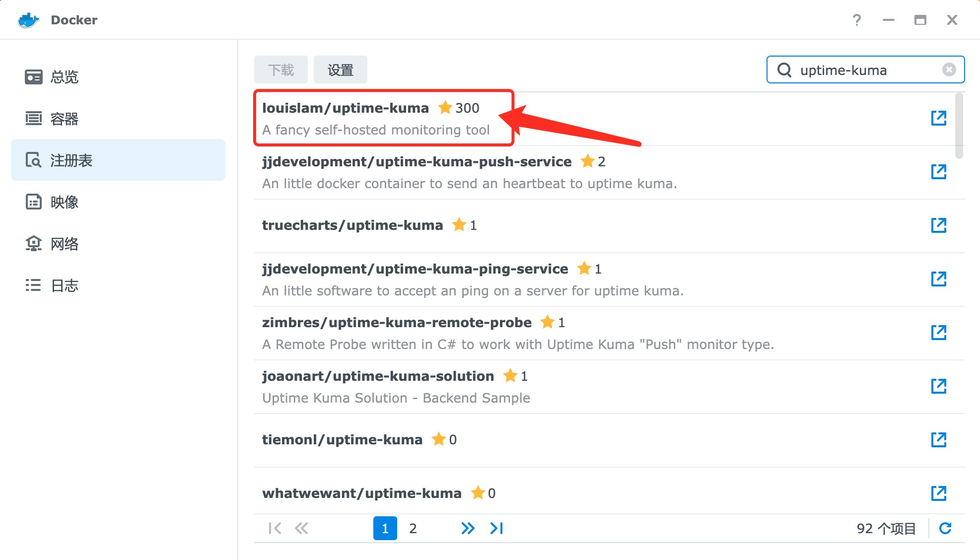The height and width of the screenshot is (560, 980).
Task: Open external link for zimbres/uptime-kuma-remote-probe
Action: click(x=938, y=333)
